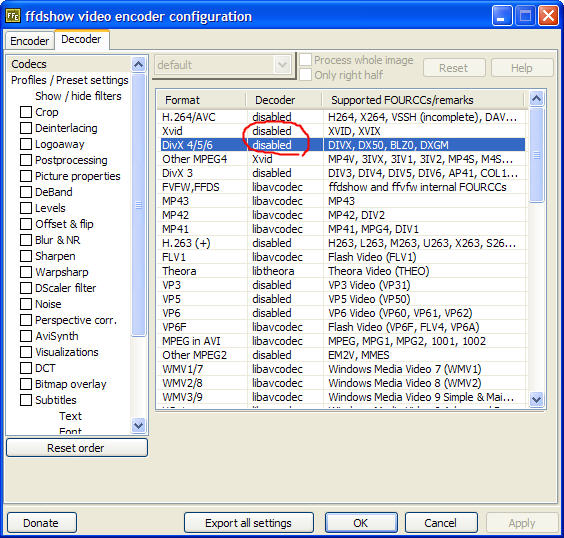The height and width of the screenshot is (538, 564).
Task: Enable the Warpsharp checkbox
Action: [x=26, y=272]
